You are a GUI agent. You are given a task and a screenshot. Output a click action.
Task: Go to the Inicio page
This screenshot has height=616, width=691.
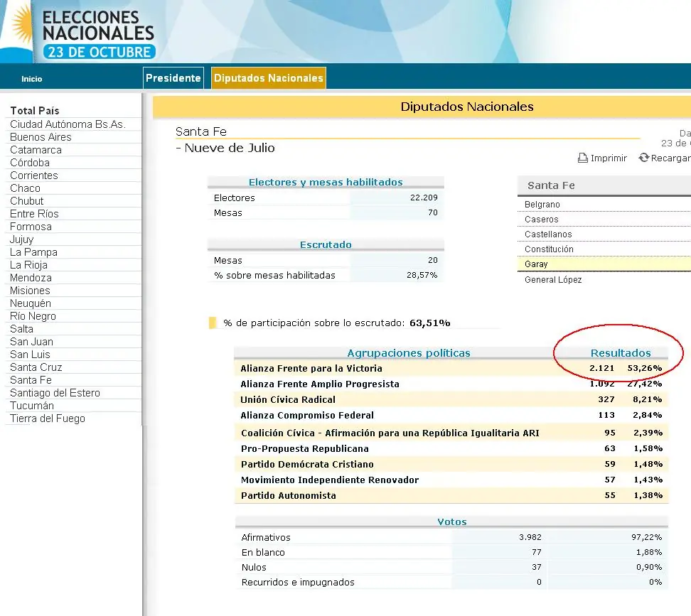tap(31, 79)
